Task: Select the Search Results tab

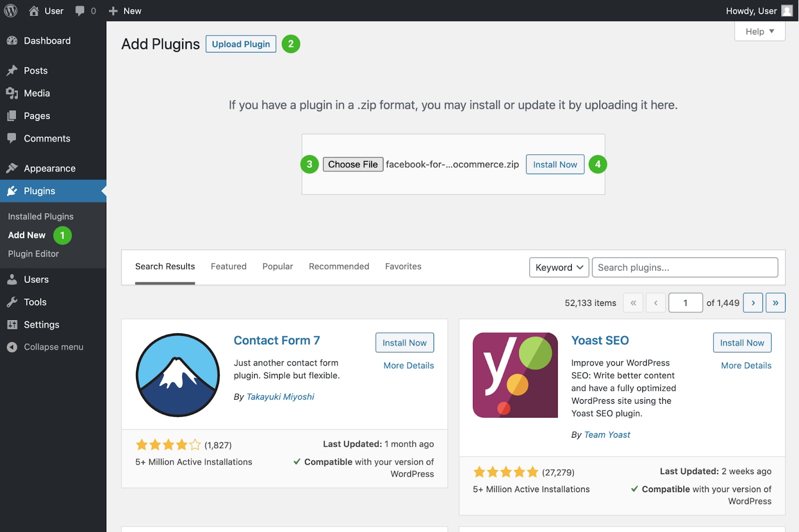Action: [165, 266]
